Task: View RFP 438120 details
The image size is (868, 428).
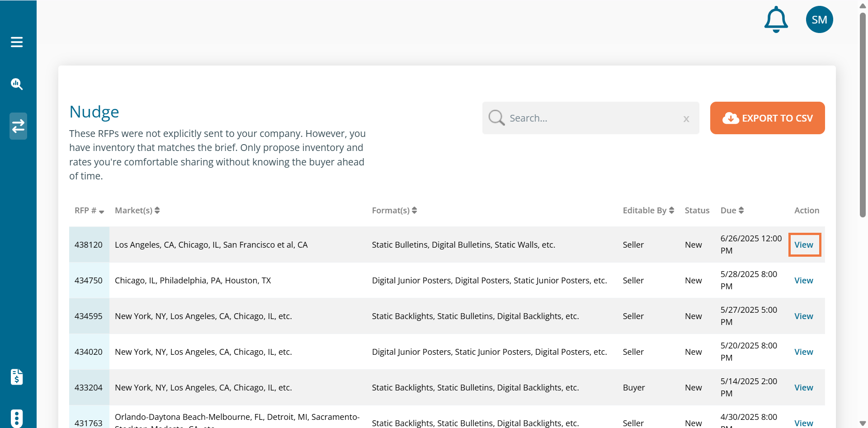Action: pyautogui.click(x=804, y=245)
